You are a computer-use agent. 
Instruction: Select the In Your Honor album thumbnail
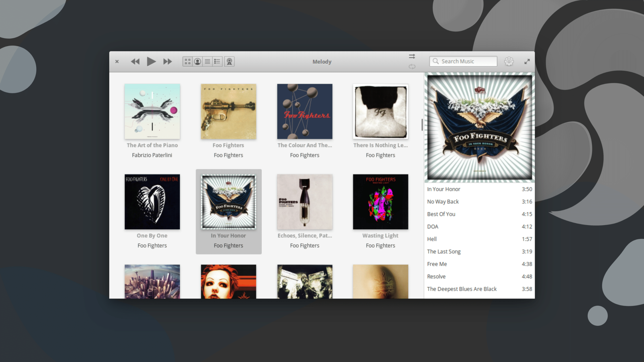click(x=228, y=202)
